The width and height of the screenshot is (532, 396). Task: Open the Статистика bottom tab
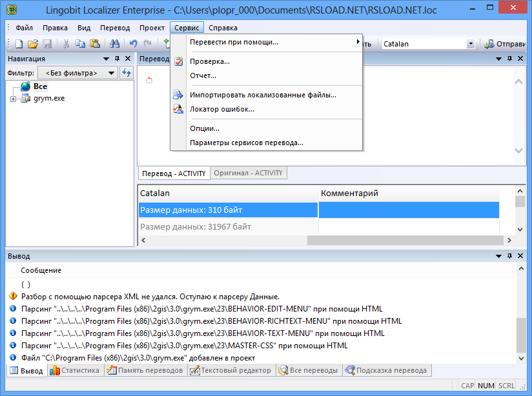(74, 370)
